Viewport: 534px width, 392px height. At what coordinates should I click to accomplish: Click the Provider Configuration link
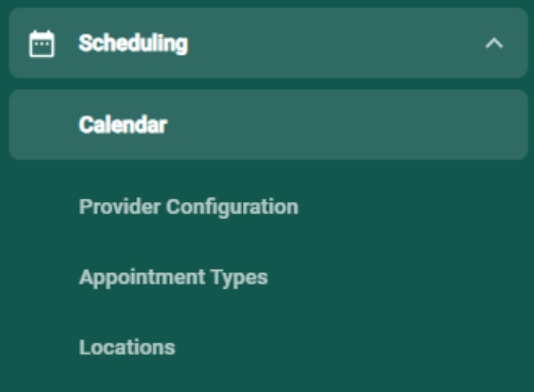tap(189, 207)
